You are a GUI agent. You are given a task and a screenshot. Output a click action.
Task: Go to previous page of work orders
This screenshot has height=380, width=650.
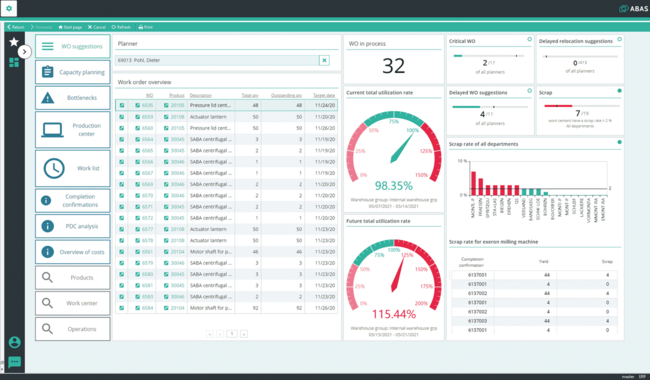(220, 334)
